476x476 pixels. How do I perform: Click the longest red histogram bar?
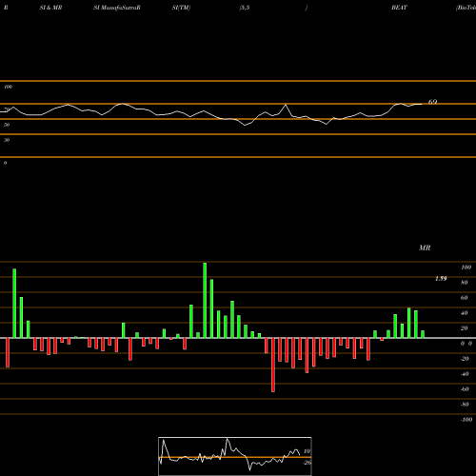[273, 365]
